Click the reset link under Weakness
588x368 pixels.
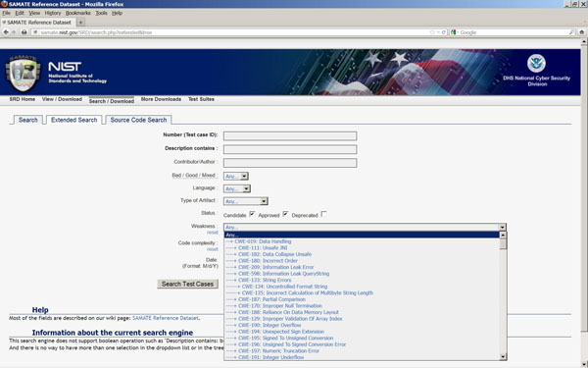(213, 233)
